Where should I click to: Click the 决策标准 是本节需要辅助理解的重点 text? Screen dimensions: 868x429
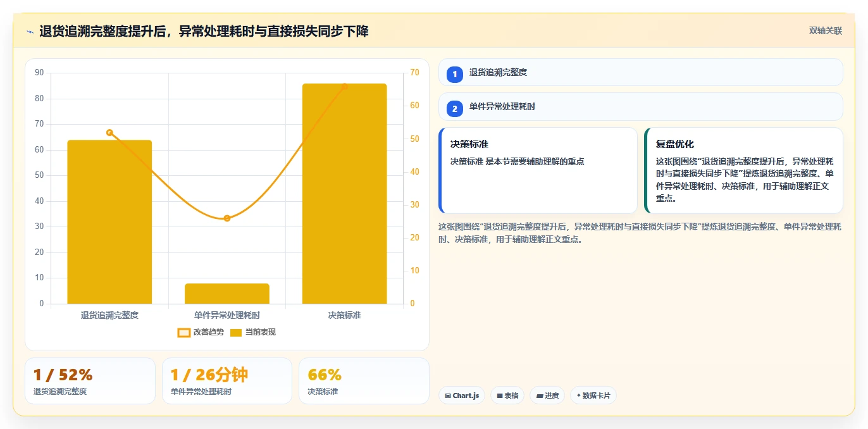tap(518, 161)
